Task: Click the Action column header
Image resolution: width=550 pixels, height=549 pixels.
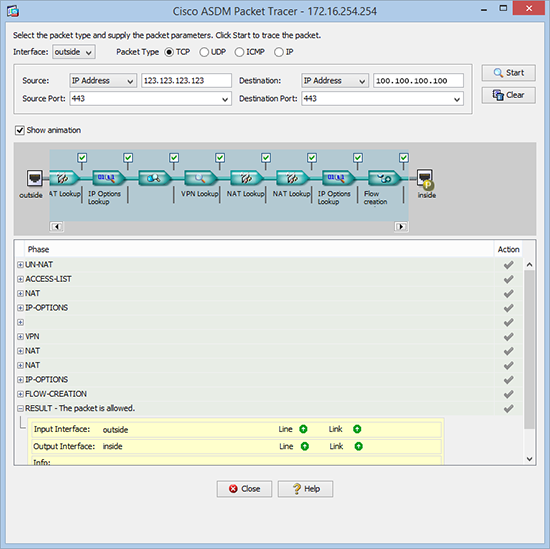Action: [x=508, y=249]
